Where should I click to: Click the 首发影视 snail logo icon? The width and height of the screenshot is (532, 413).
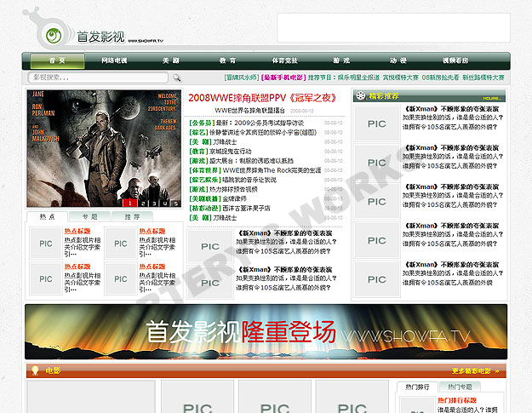(53, 34)
